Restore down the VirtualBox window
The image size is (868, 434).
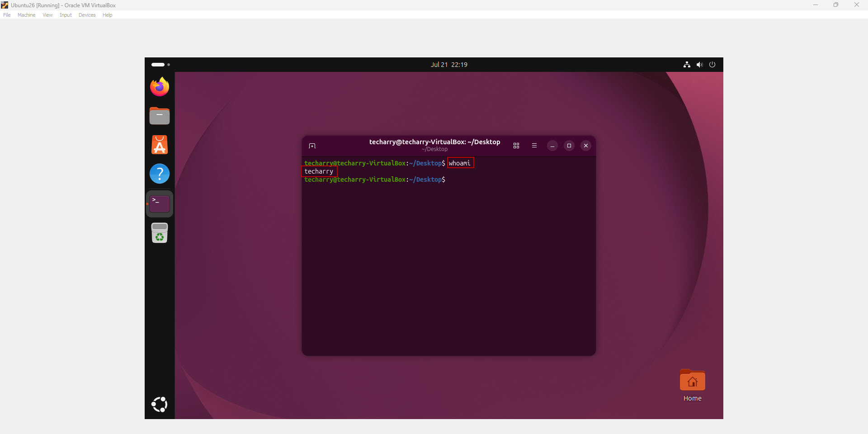click(836, 5)
